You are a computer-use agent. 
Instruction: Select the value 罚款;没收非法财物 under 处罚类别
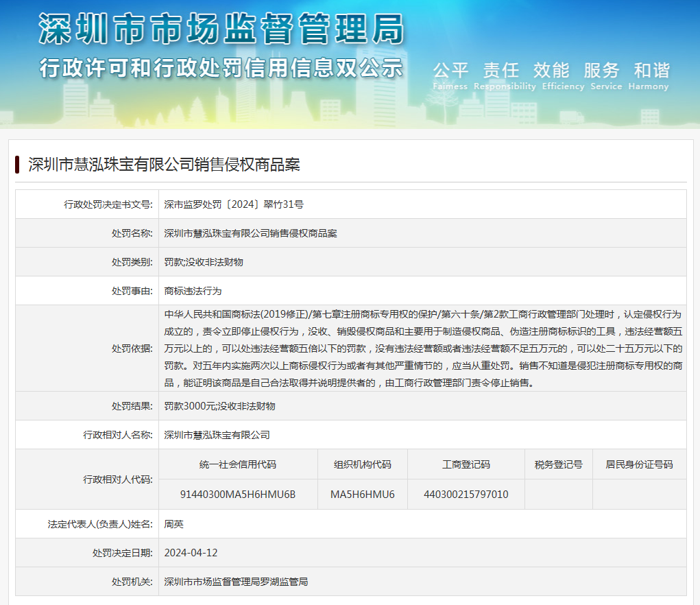(204, 262)
